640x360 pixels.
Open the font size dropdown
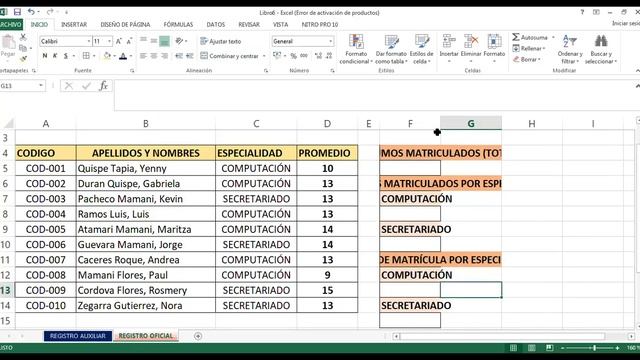tap(109, 41)
